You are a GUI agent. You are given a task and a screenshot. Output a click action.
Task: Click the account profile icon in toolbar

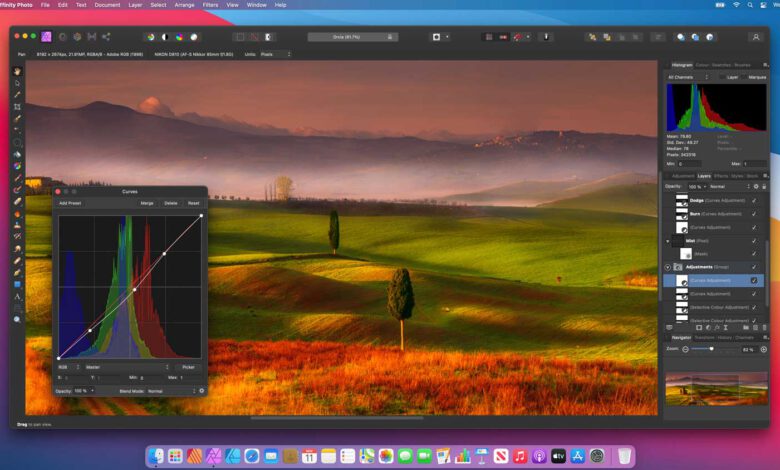pyautogui.click(x=756, y=37)
